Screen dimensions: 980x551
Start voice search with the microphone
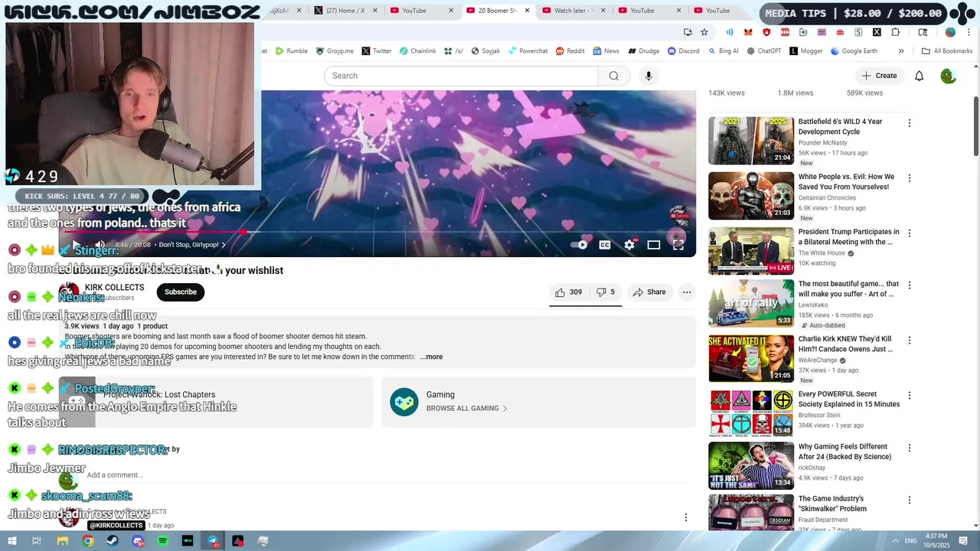(648, 76)
